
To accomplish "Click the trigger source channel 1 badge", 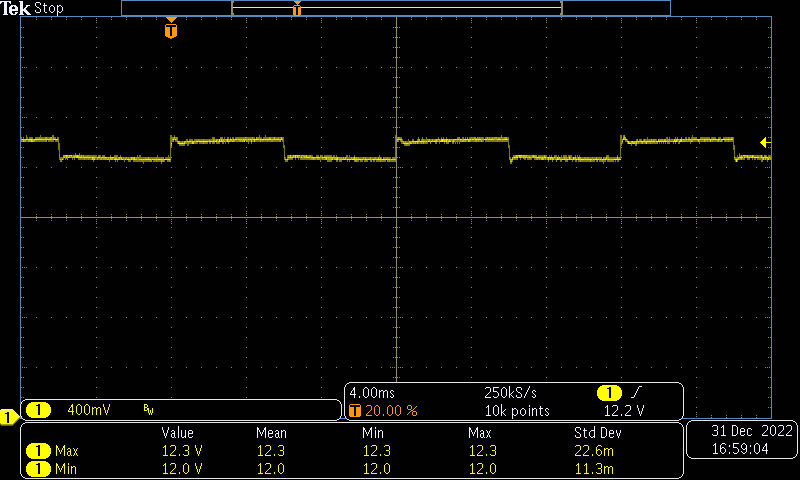I will (x=608, y=393).
